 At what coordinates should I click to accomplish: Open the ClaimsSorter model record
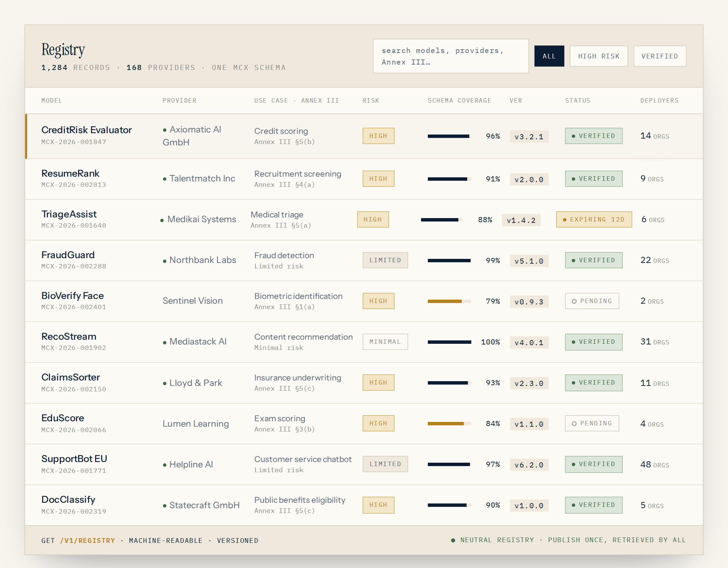[71, 377]
